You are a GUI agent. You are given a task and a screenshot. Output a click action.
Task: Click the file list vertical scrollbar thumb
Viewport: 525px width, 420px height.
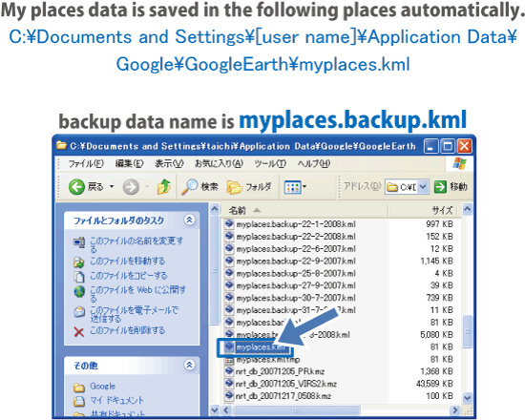467,332
